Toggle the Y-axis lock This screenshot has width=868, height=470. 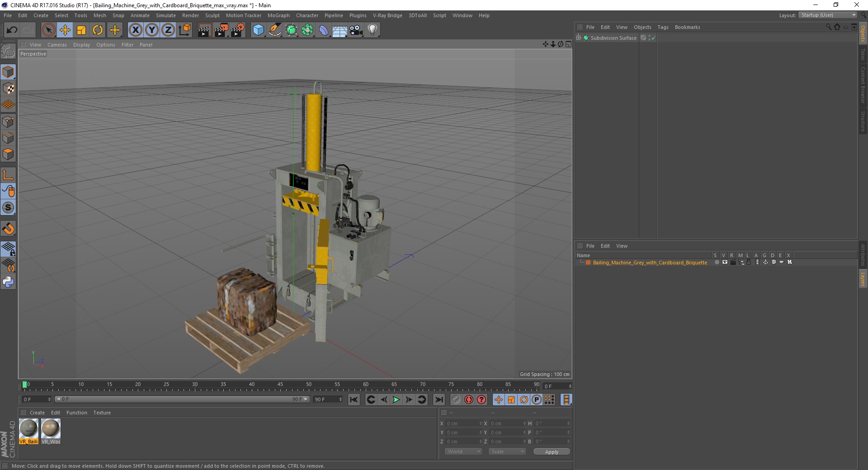[x=152, y=30]
